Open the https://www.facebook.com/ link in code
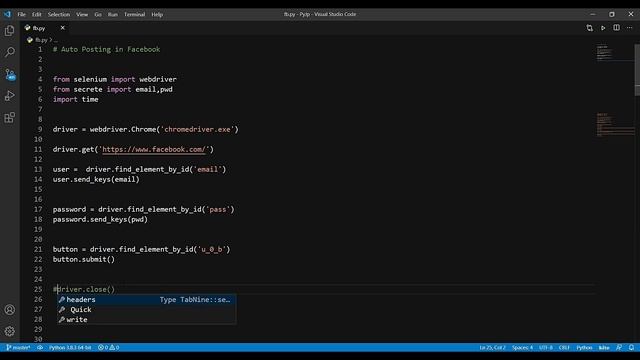 point(154,149)
